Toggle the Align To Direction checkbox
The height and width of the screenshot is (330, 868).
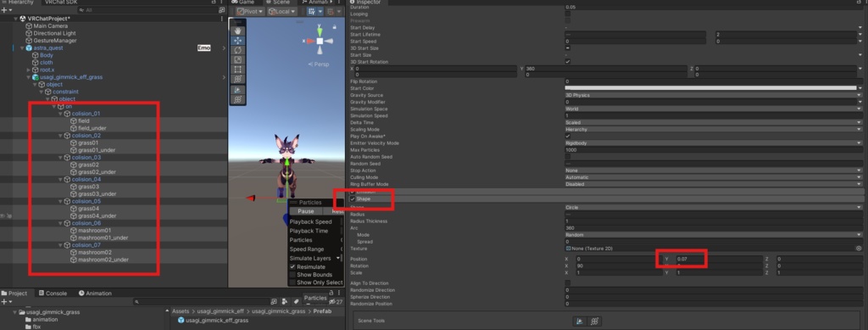point(567,283)
